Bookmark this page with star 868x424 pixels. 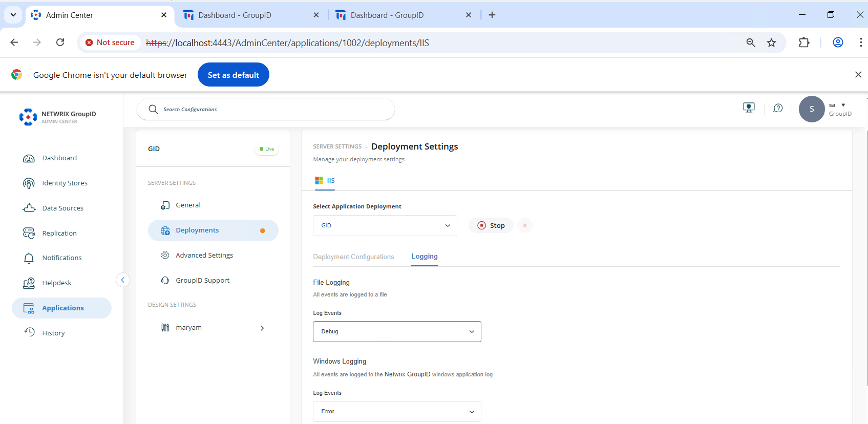[772, 43]
